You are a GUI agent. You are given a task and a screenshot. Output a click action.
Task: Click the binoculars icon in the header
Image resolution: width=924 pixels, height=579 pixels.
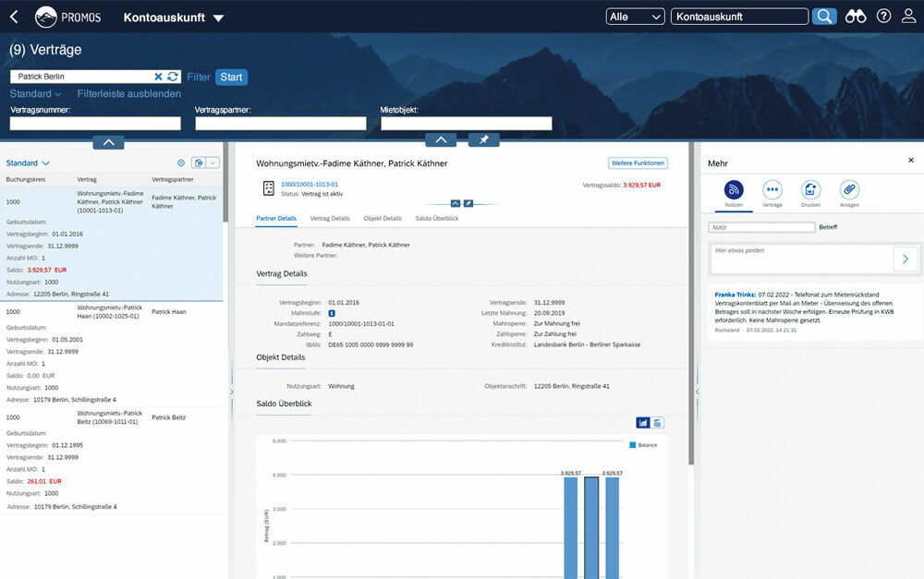856,17
